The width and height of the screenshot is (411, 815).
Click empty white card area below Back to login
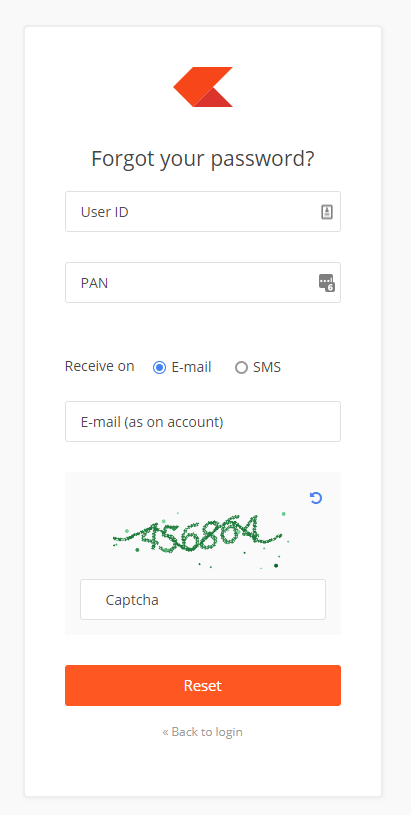click(x=203, y=769)
